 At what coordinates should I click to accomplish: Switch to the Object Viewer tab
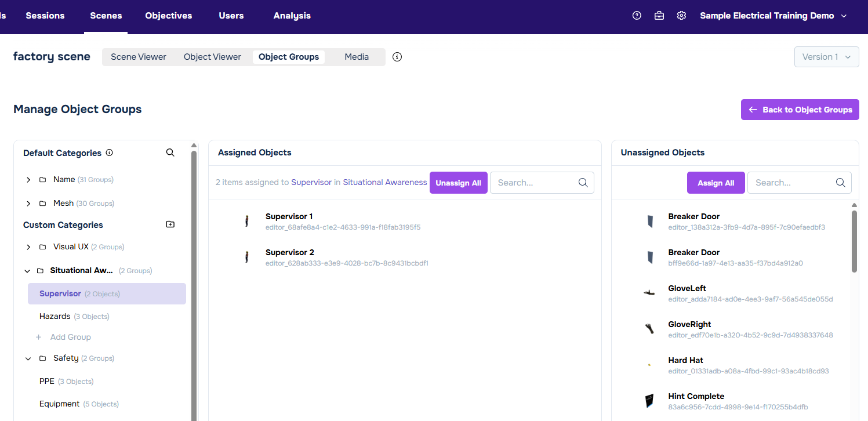coord(212,57)
